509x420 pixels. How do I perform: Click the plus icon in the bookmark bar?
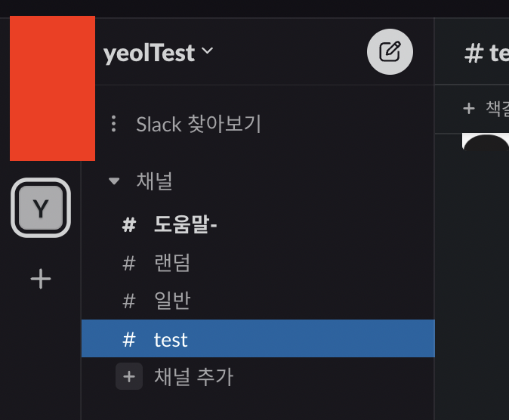[469, 109]
